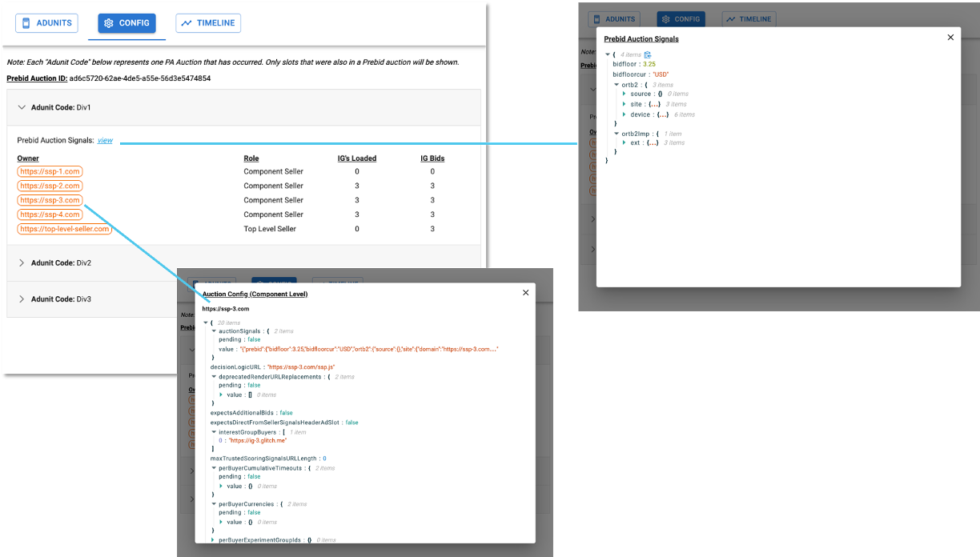Image resolution: width=980 pixels, height=557 pixels.
Task: Select the CONFIG tab in main panel
Action: click(x=127, y=23)
